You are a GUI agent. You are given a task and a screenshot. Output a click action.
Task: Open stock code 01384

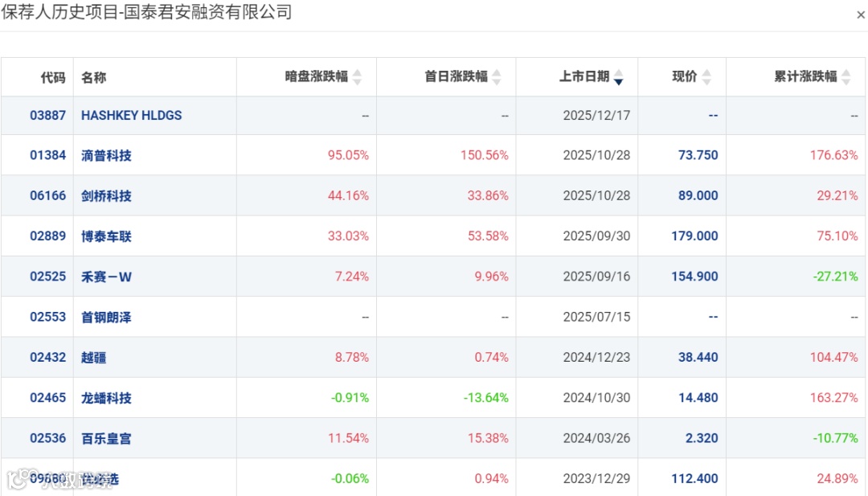click(x=47, y=155)
